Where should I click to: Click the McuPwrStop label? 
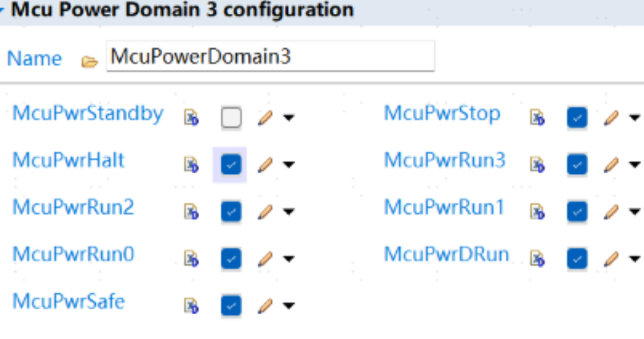442,114
